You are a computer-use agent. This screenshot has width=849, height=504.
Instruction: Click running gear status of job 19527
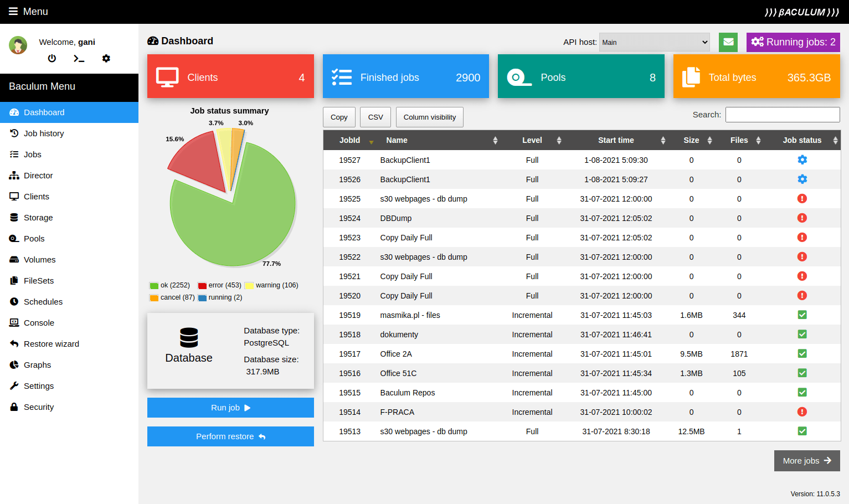(802, 160)
